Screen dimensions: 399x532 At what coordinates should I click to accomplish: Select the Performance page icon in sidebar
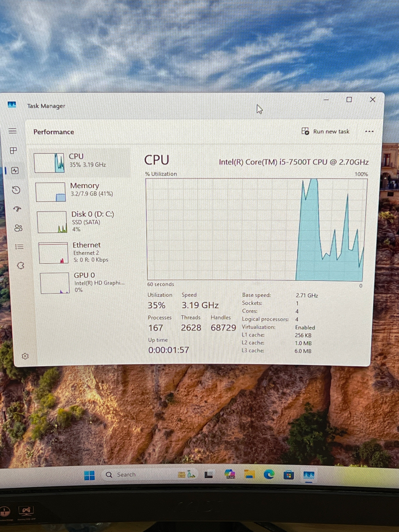[15, 171]
